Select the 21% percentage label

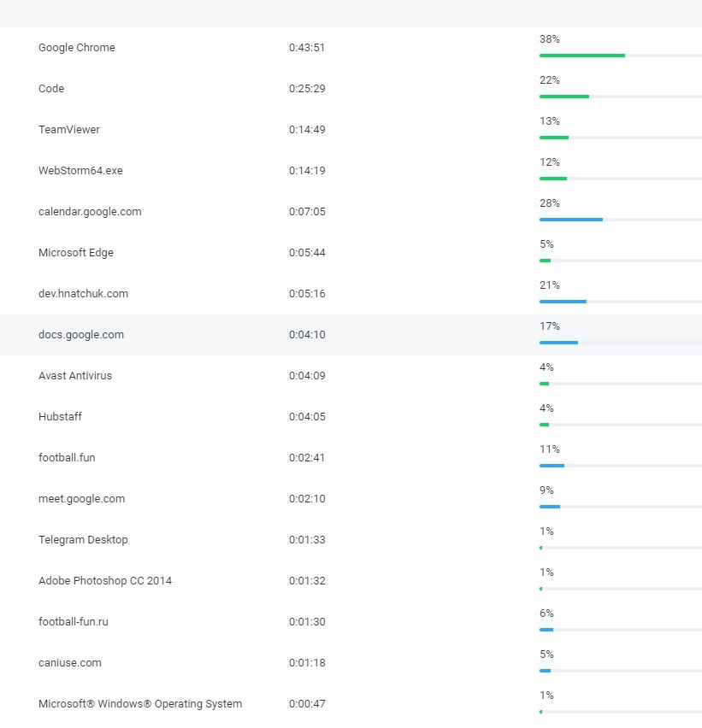point(550,285)
